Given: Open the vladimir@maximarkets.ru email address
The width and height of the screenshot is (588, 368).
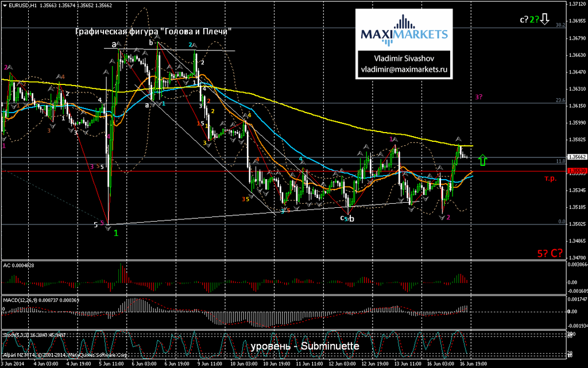Looking at the screenshot, I should (404, 69).
